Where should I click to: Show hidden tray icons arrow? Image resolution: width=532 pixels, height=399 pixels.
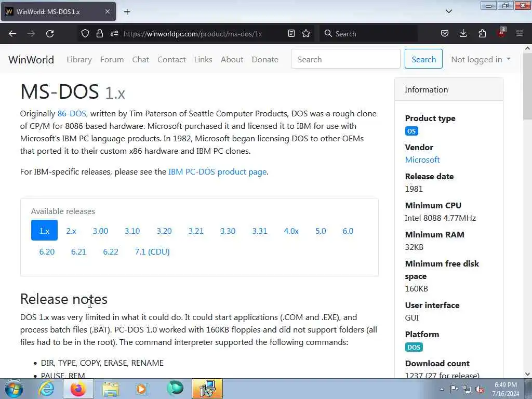[x=442, y=389]
